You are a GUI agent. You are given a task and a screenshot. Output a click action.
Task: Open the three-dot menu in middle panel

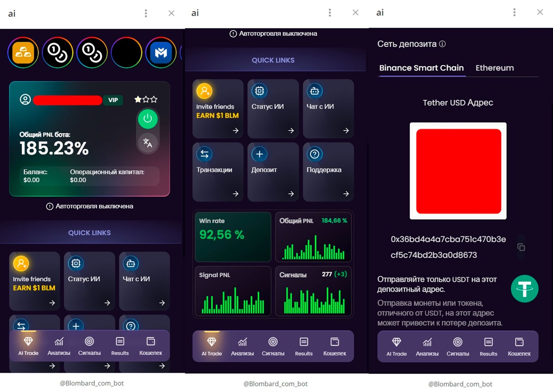(330, 13)
